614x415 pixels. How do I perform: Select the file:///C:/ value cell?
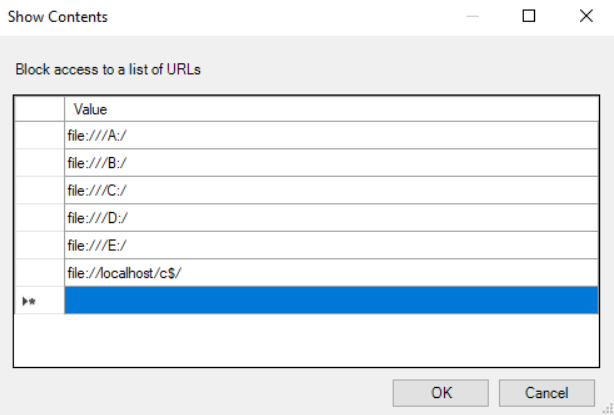pos(335,190)
